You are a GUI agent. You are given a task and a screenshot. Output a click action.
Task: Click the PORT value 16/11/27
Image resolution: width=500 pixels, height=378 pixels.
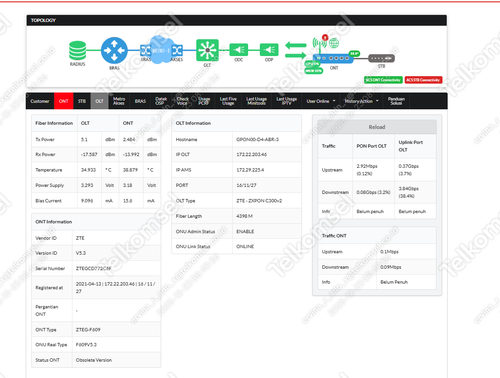coord(246,185)
